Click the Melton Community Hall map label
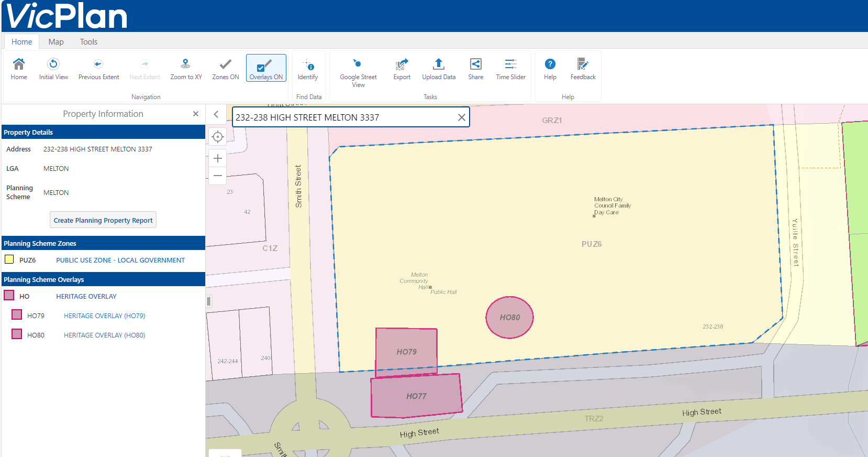This screenshot has width=868, height=457. [x=414, y=281]
